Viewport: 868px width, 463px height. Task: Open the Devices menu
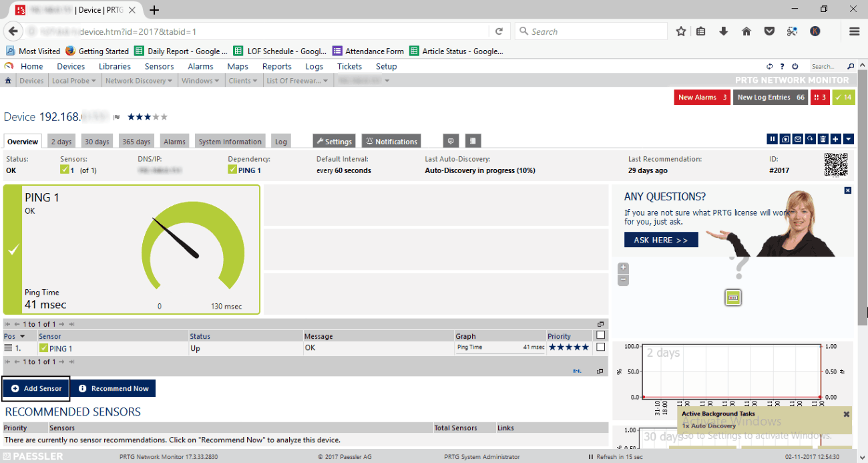coord(71,66)
